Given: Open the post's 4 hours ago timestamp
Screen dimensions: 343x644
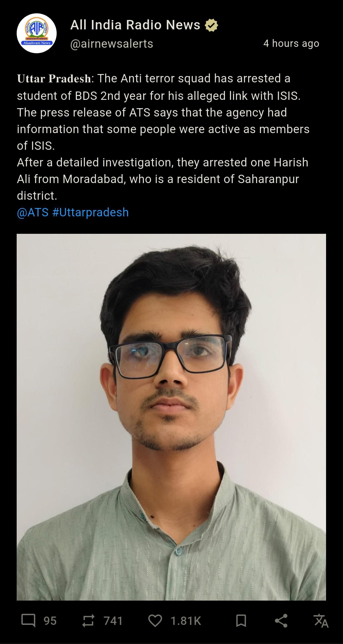Looking at the screenshot, I should [291, 44].
